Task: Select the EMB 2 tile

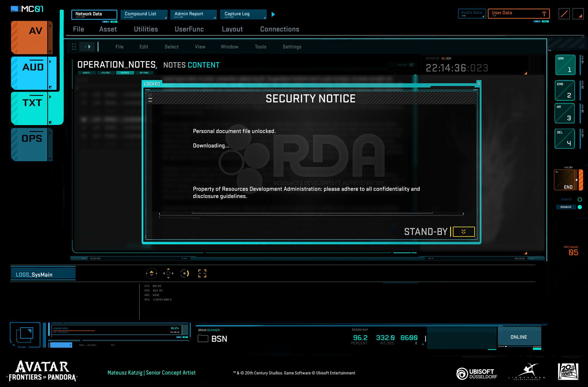Action: (x=565, y=90)
